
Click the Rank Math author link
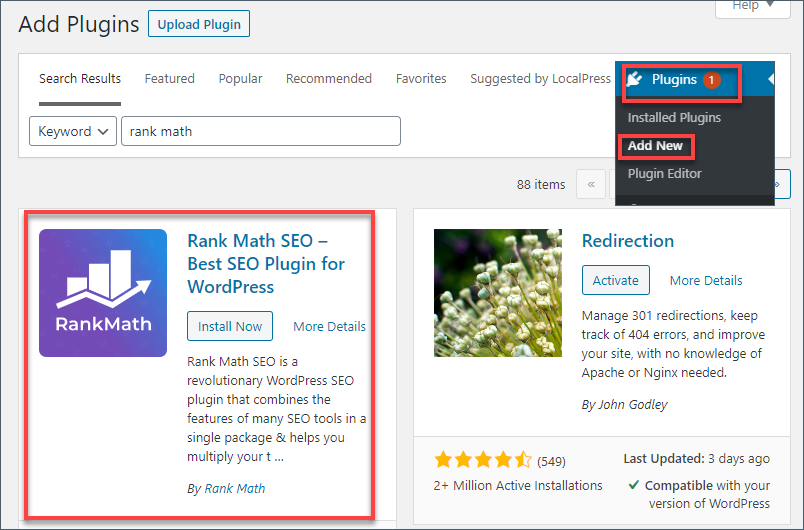point(235,488)
